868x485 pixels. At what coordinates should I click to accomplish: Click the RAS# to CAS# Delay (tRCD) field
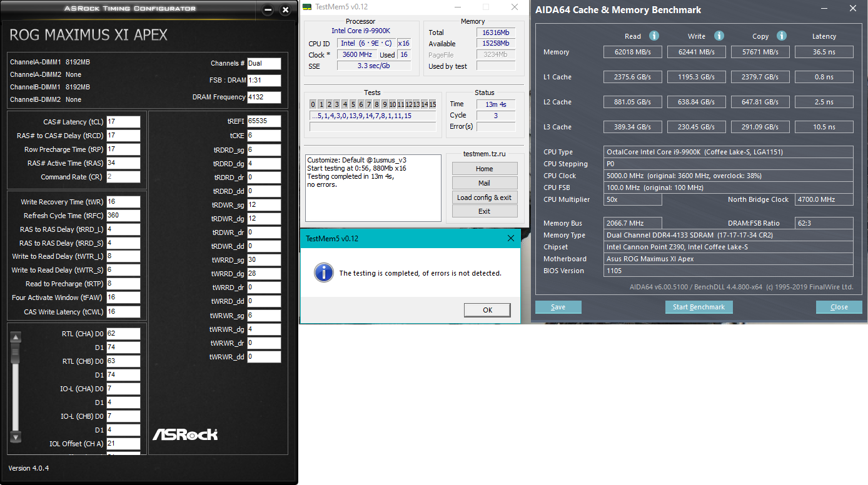(x=123, y=135)
